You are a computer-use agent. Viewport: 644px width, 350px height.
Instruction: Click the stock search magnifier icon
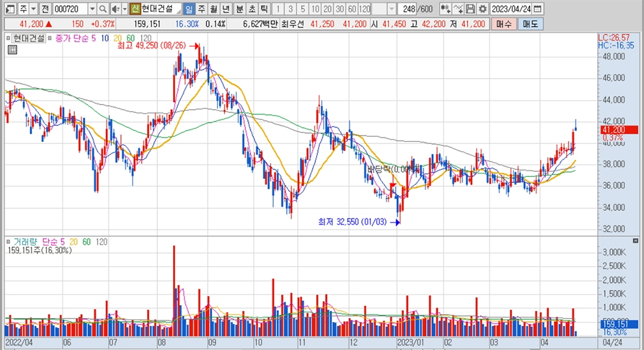point(103,9)
